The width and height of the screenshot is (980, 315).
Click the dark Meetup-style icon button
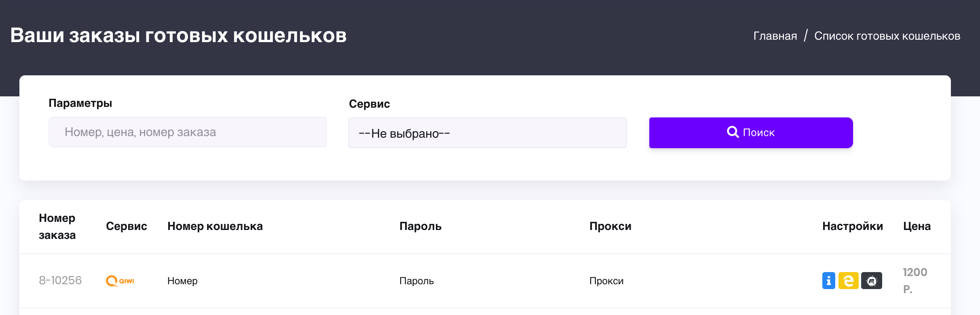[872, 281]
